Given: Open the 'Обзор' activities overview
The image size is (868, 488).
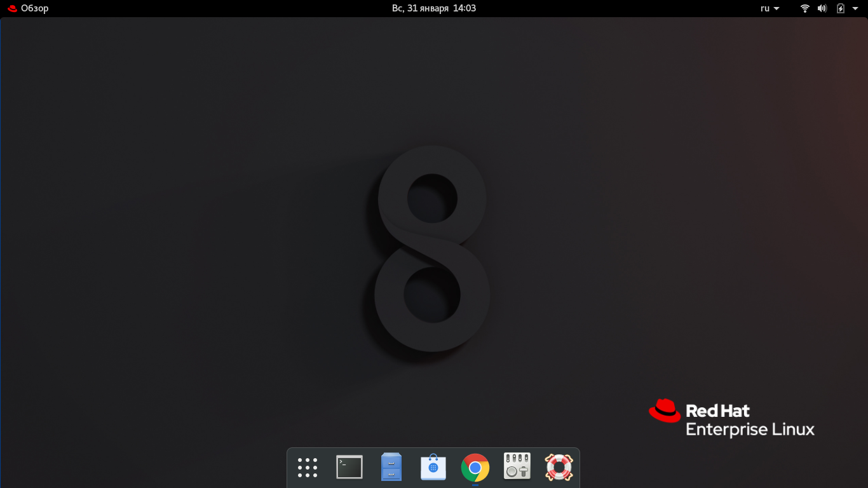Looking at the screenshot, I should click(x=34, y=8).
